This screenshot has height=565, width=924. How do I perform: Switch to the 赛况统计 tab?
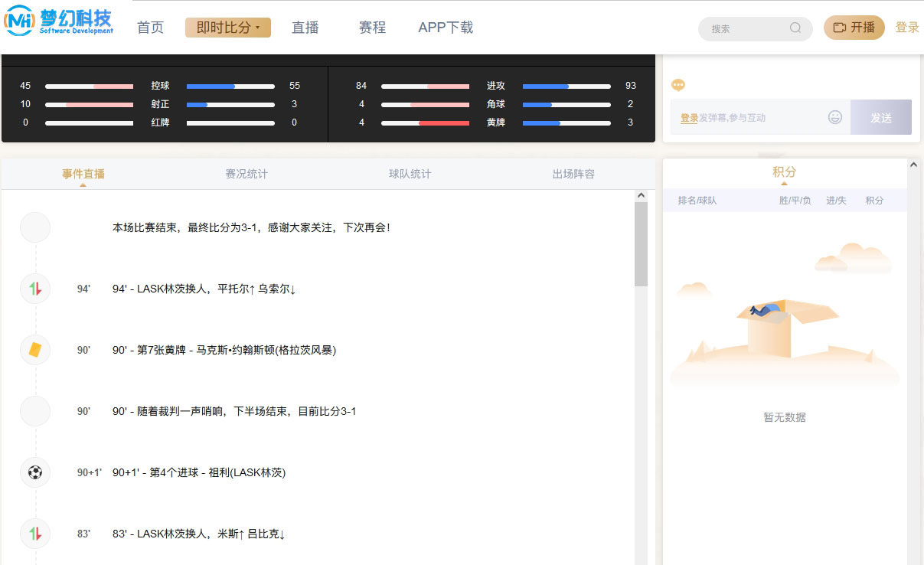(x=247, y=174)
